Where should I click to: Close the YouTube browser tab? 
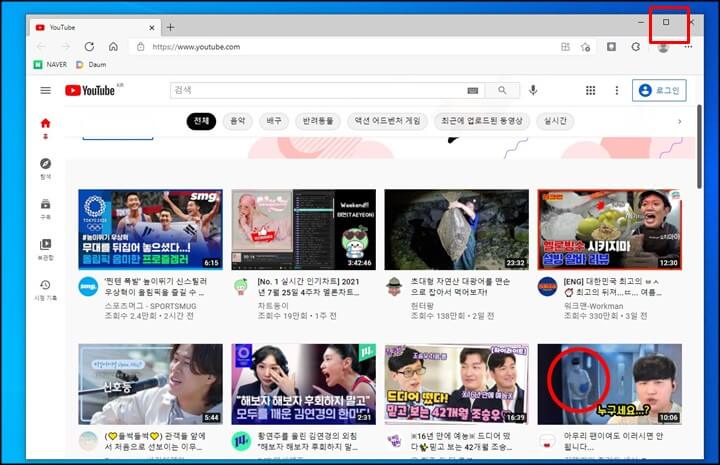(x=152, y=28)
